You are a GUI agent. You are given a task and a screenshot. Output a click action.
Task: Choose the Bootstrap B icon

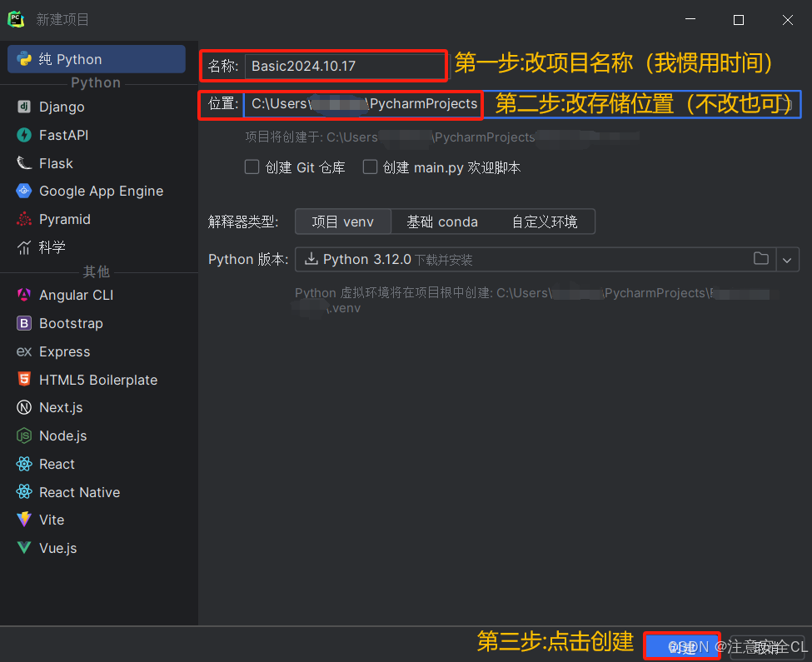(x=24, y=323)
